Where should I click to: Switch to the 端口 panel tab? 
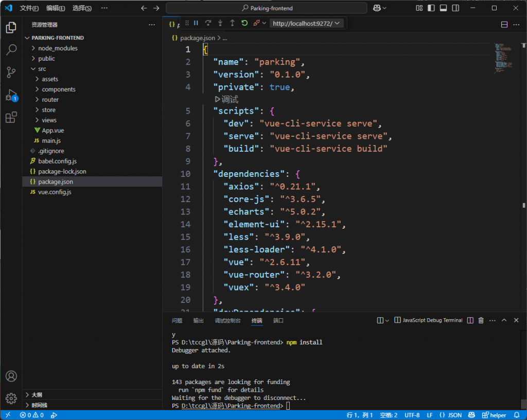278,321
